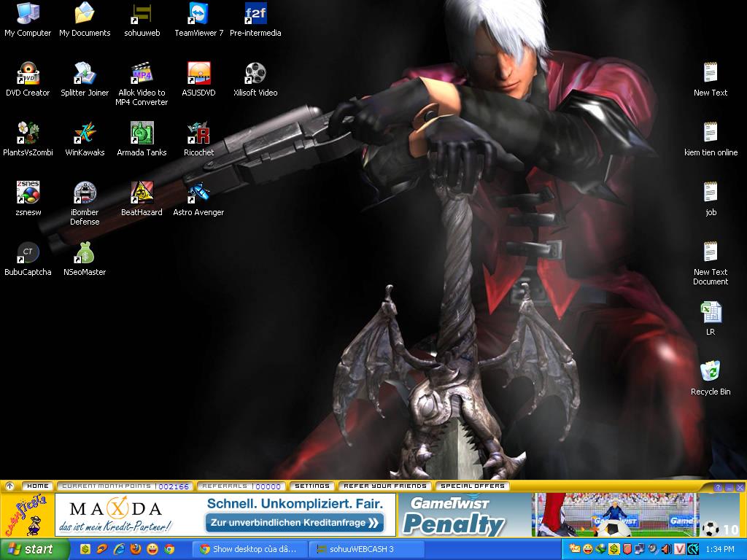The width and height of the screenshot is (747, 560).
Task: Open ASUSDVD shortcut
Action: coord(198,79)
